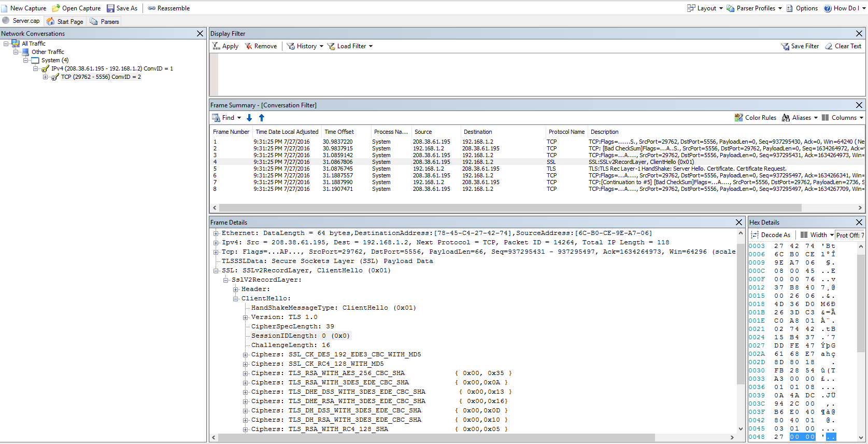
Task: Expand Ciphers SSL_CK_RC4_128_WITH_MD5 entry
Action: [x=246, y=364]
